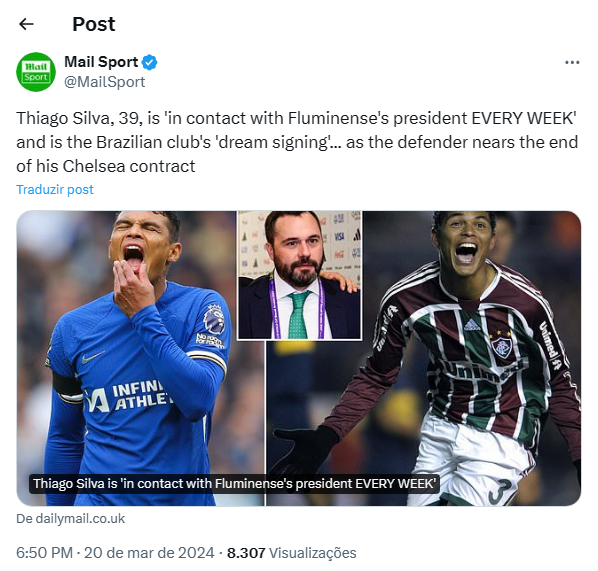
Task: Click the Adidas logo on Fluminense jersey
Action: pyautogui.click(x=472, y=325)
